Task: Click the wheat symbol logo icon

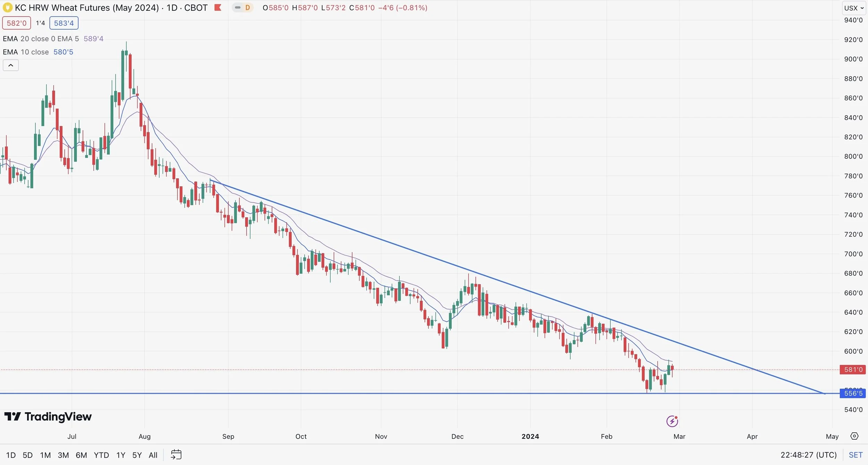Action: pyautogui.click(x=7, y=8)
